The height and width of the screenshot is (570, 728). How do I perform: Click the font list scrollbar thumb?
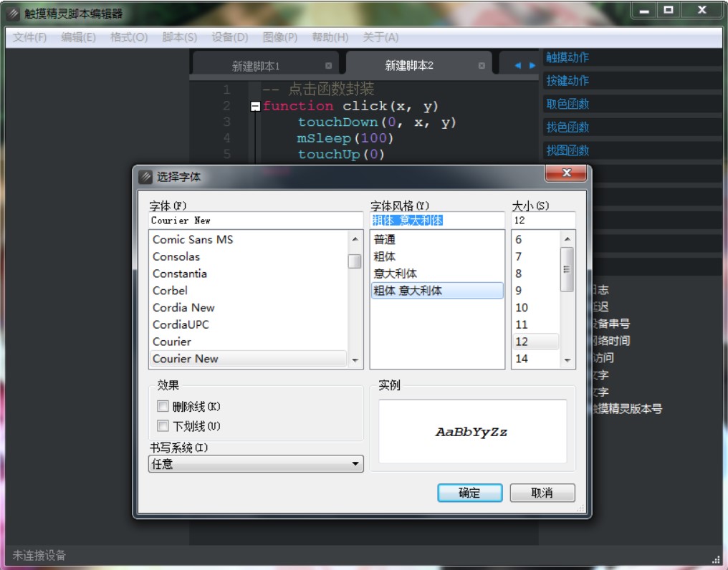click(355, 261)
